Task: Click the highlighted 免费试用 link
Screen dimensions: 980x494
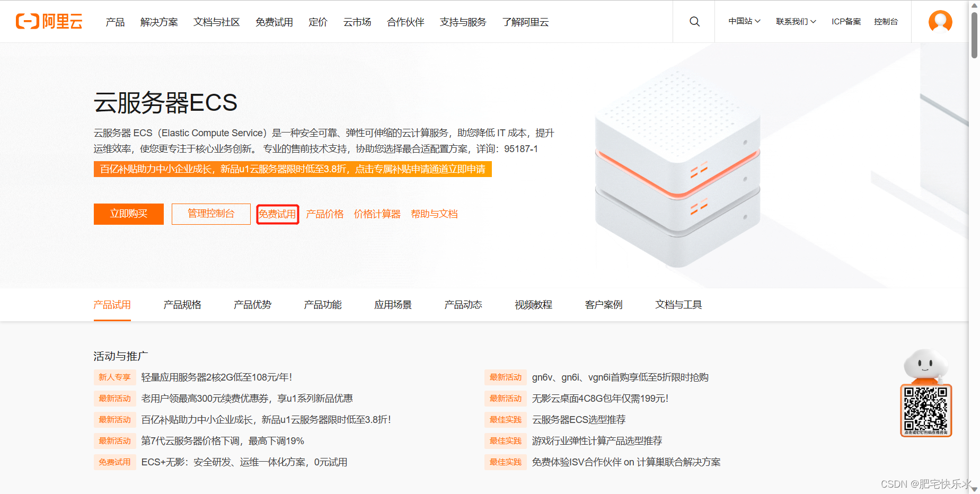Action: [277, 214]
